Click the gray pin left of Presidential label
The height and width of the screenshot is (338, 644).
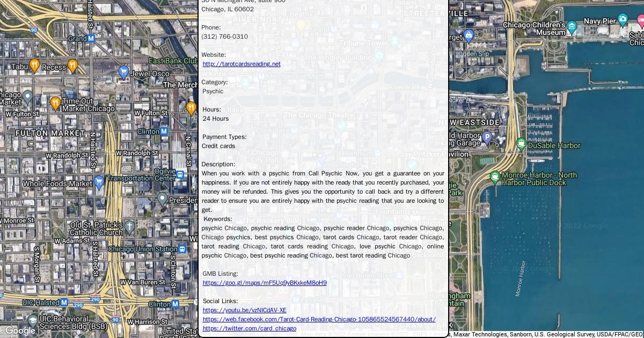click(163, 200)
